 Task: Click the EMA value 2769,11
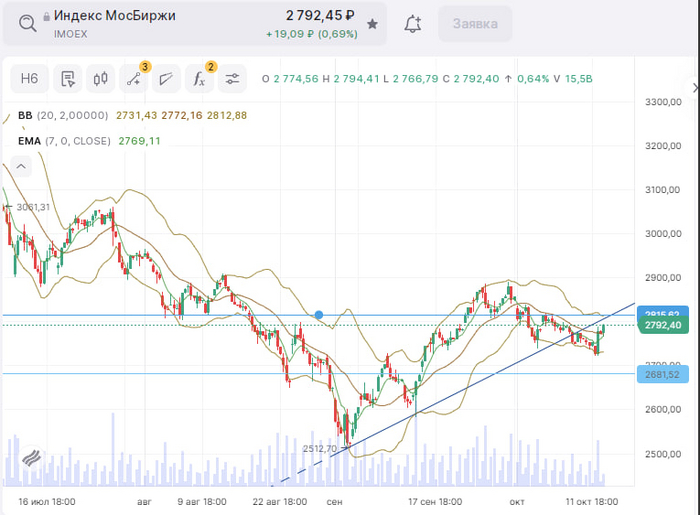(x=139, y=141)
